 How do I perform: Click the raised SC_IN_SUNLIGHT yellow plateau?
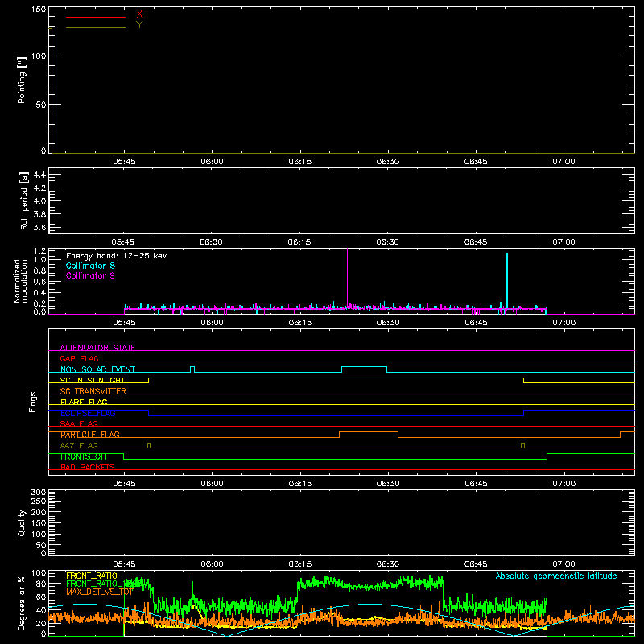[x=336, y=378]
